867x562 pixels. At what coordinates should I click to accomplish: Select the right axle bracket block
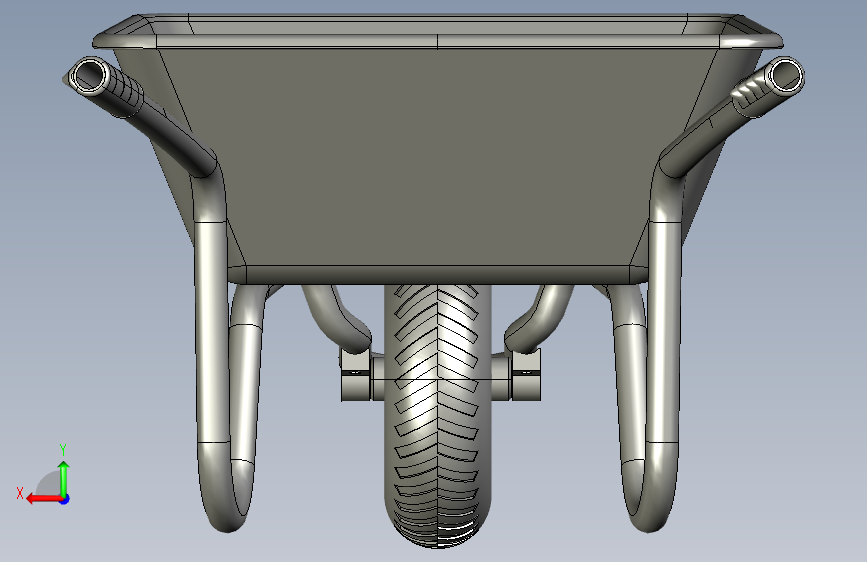click(526, 374)
